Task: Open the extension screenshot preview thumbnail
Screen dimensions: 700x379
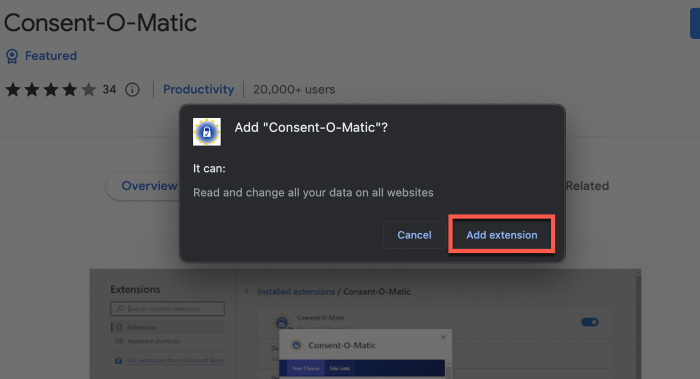Action: coord(365,324)
